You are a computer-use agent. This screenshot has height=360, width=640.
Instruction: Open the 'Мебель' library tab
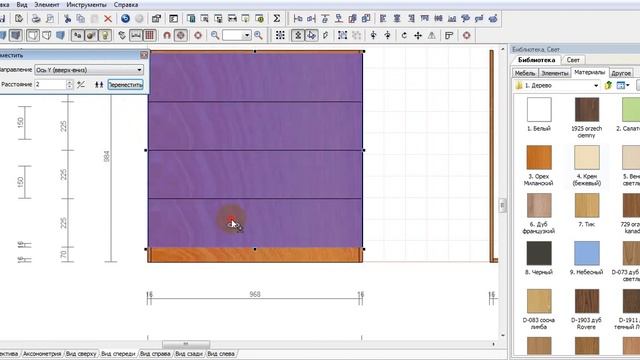coord(524,73)
